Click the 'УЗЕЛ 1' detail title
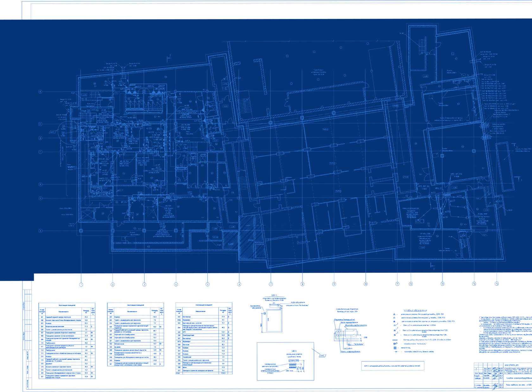This screenshot has height=392, width=532. click(274, 295)
